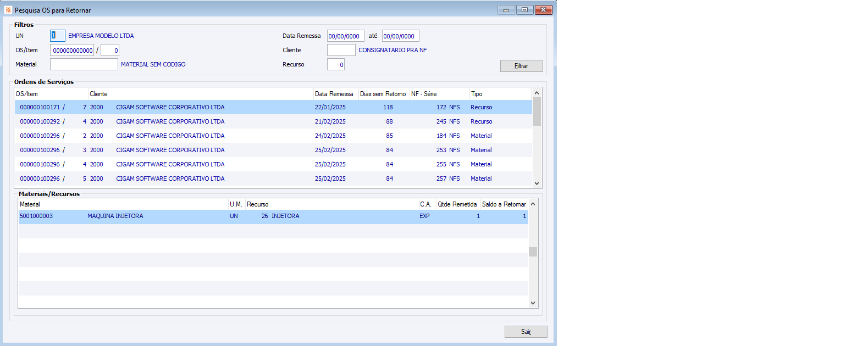
Task: Click MAQUINA INJETORA description cell
Action: click(115, 216)
